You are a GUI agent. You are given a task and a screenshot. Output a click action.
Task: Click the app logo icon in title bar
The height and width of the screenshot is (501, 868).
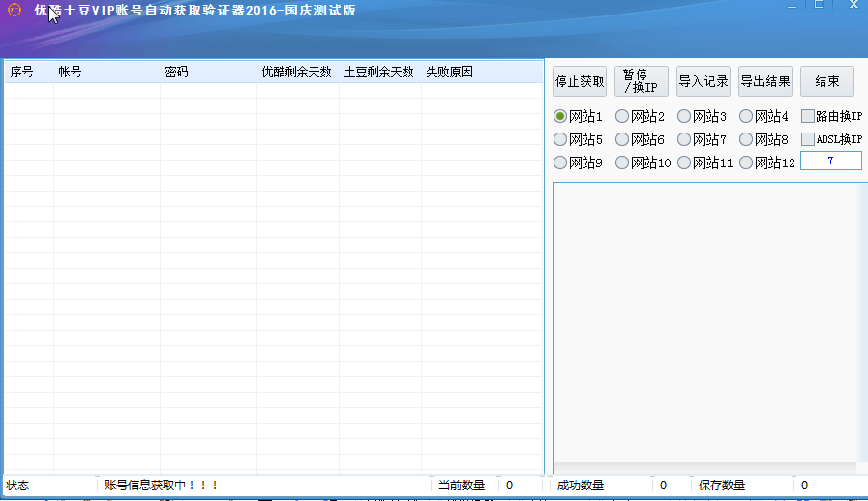point(14,10)
